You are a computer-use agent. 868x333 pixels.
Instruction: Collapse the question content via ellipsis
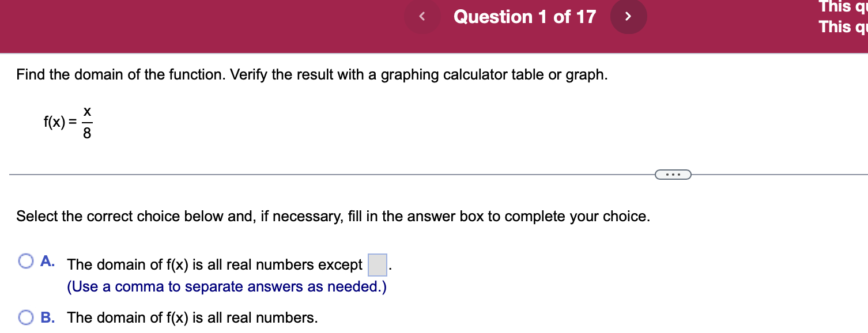[x=673, y=174]
